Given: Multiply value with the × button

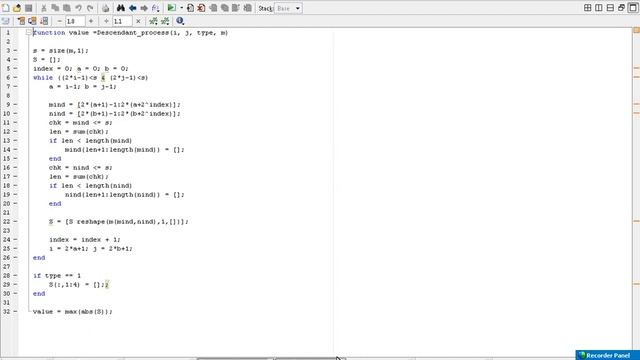Looking at the screenshot, I should coord(138,21).
